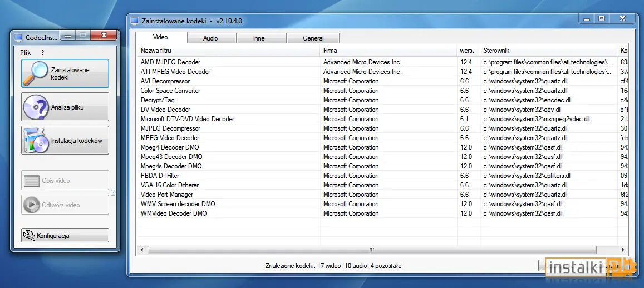Click c:\windows\system32\cpfilters.dll path
Screen dimensions: 644x288
(x=527, y=176)
